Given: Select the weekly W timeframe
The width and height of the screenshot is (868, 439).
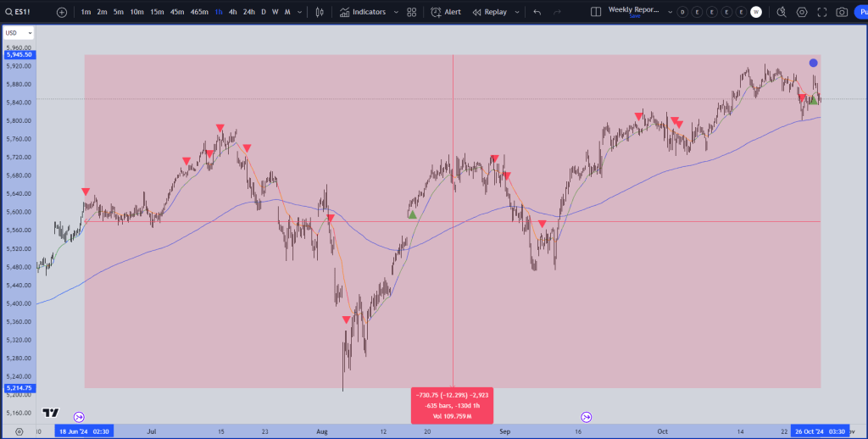Looking at the screenshot, I should click(275, 12).
